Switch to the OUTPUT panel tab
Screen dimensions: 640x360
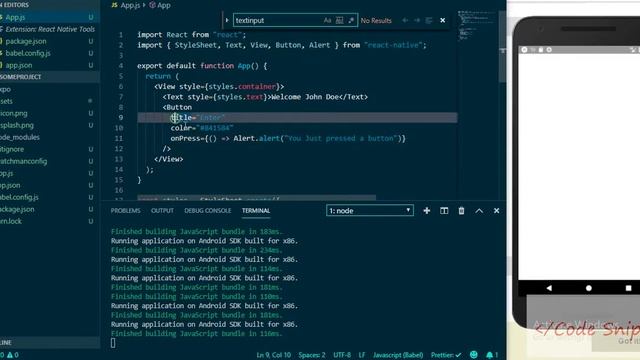(162, 211)
